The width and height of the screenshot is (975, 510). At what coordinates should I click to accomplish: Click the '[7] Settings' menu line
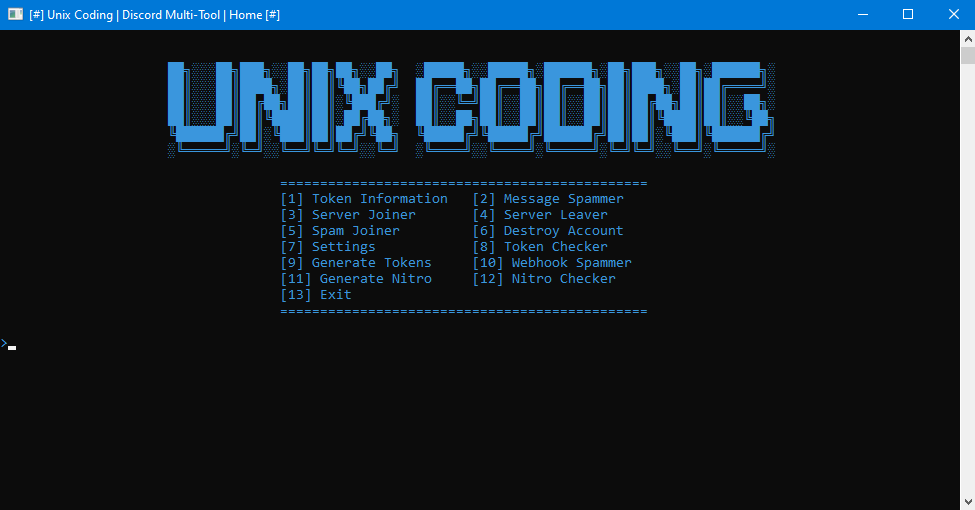pos(328,248)
